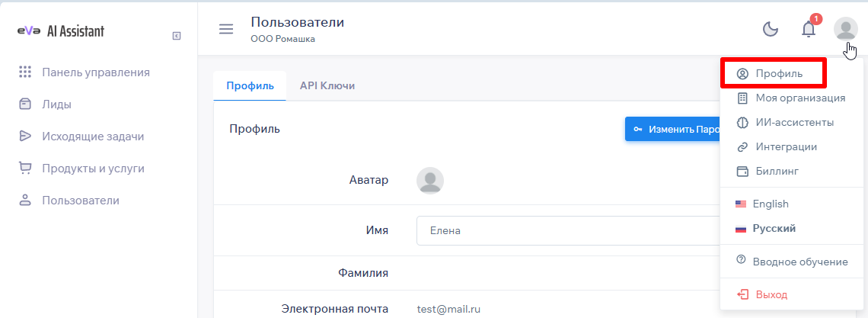
Task: Go to Лиды in sidebar
Action: 56,104
